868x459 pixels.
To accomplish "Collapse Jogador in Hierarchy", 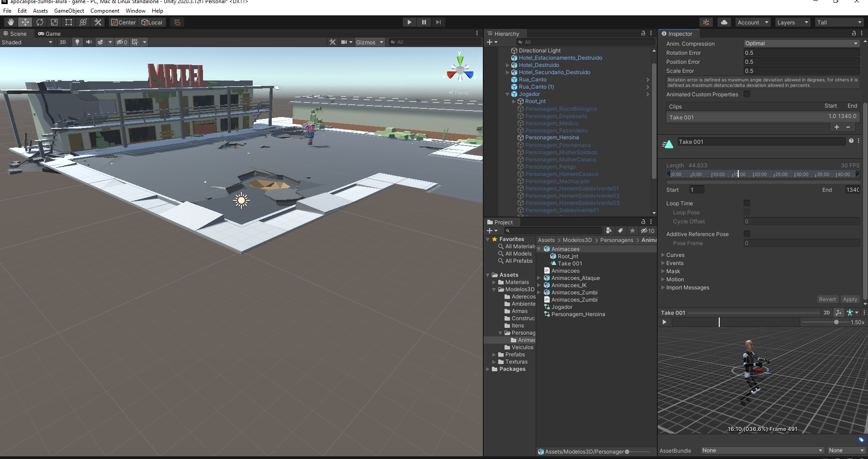I will (x=508, y=94).
